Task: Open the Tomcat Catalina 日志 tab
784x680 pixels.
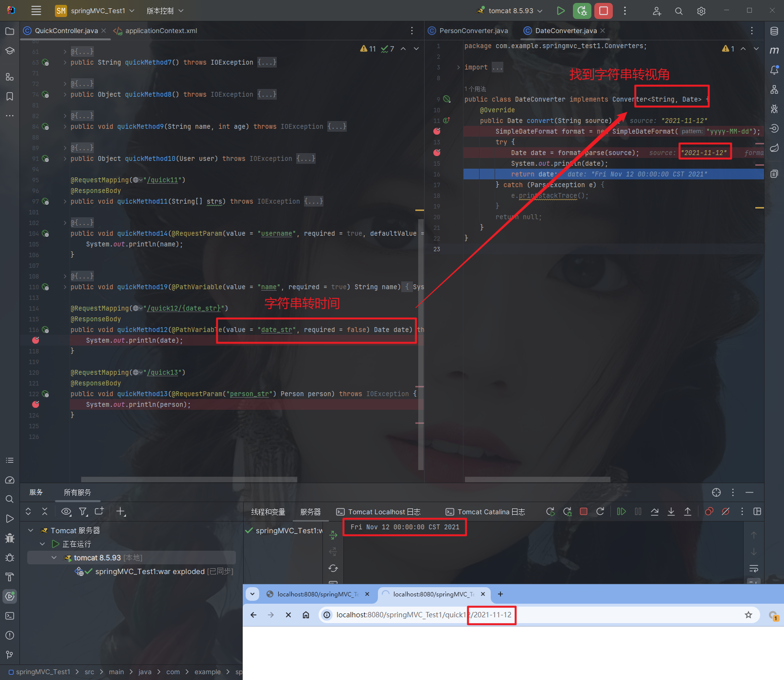Action: tap(485, 512)
